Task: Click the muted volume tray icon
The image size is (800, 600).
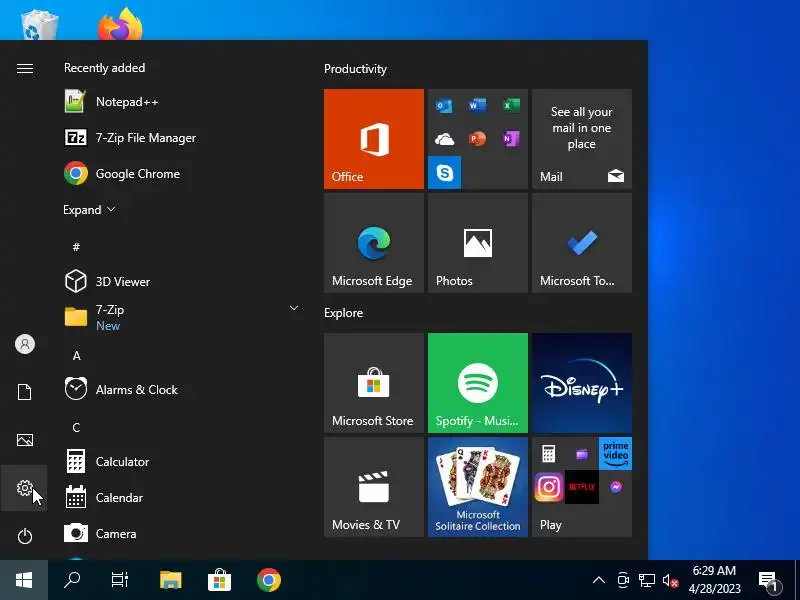Action: (x=670, y=580)
